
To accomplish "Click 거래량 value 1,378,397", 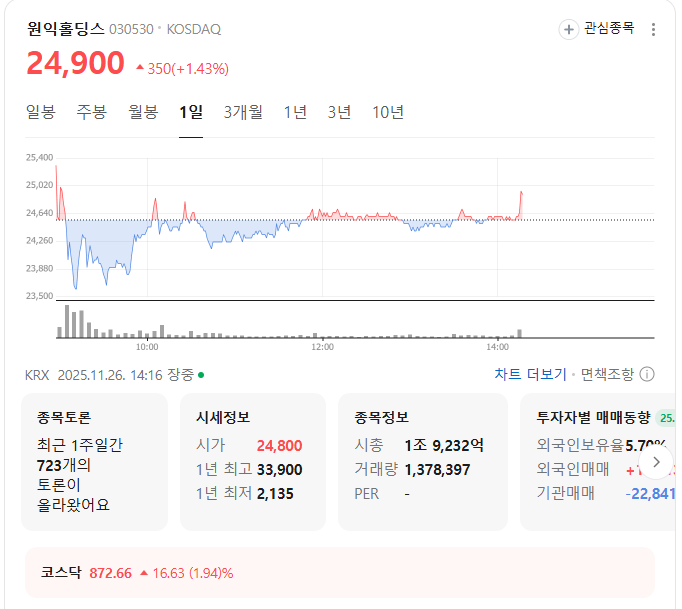I will [x=437, y=470].
